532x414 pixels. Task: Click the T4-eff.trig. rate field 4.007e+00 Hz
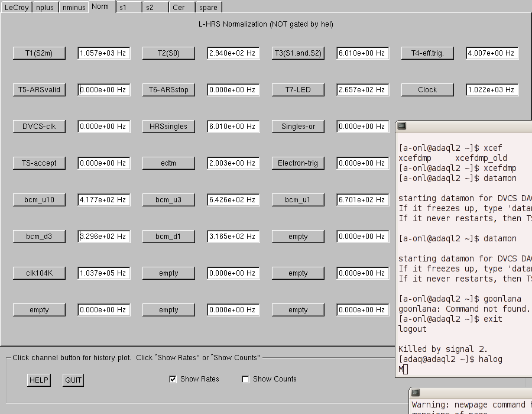tap(492, 53)
